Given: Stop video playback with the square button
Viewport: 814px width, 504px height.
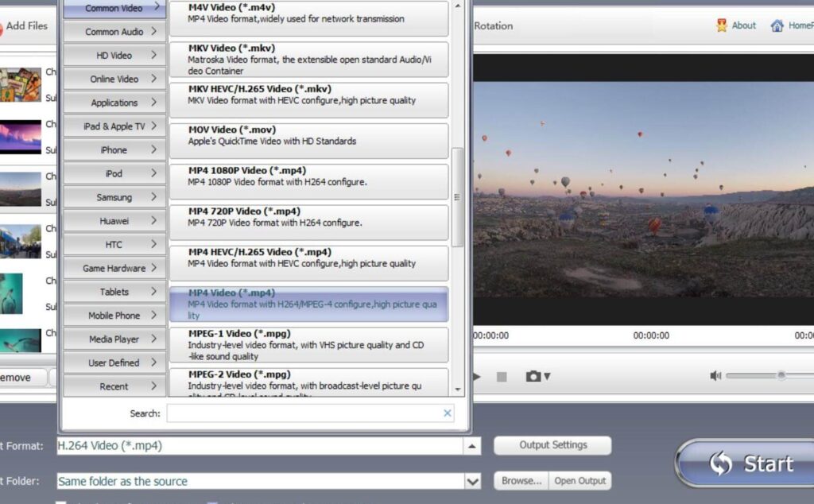Looking at the screenshot, I should pyautogui.click(x=502, y=377).
